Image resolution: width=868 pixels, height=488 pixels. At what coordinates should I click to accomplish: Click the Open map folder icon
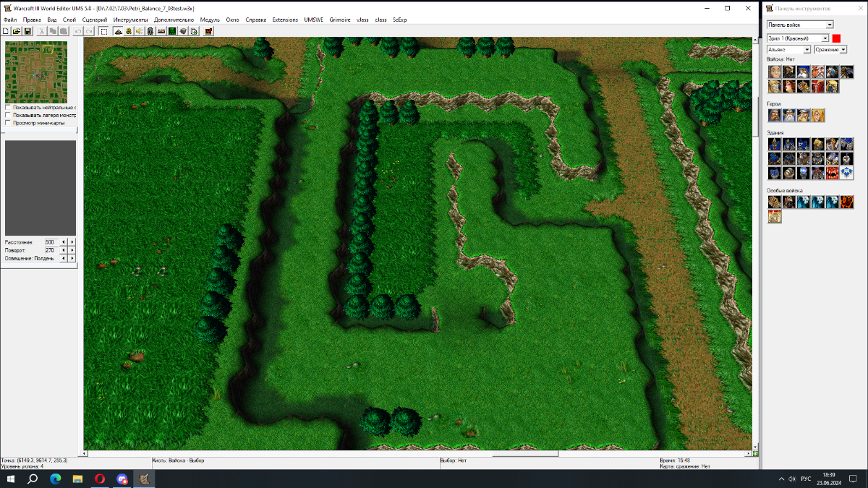click(16, 31)
